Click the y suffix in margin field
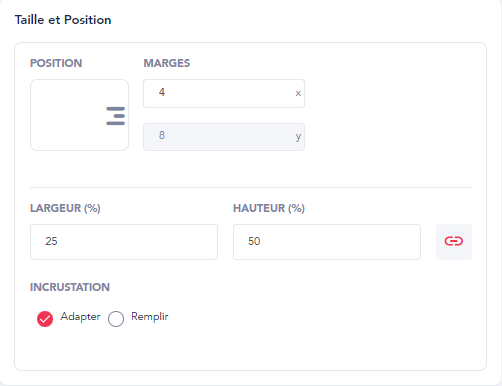 click(298, 137)
